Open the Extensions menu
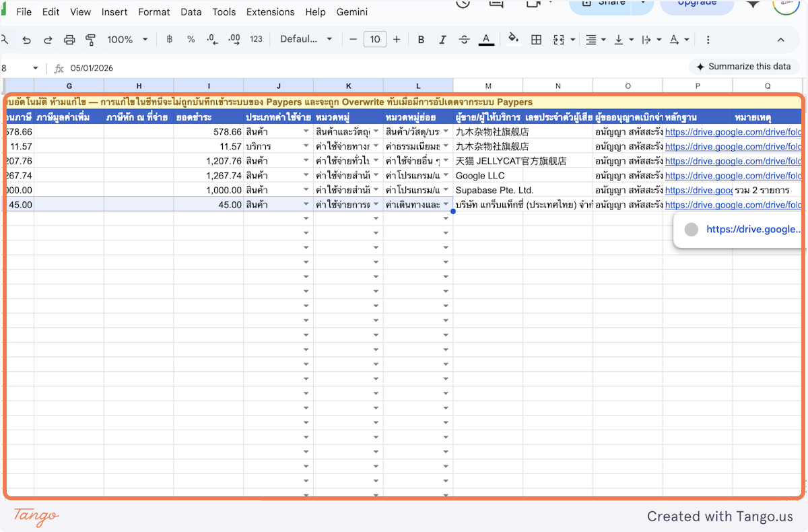Screen dimensions: 808x532 pyautogui.click(x=270, y=12)
